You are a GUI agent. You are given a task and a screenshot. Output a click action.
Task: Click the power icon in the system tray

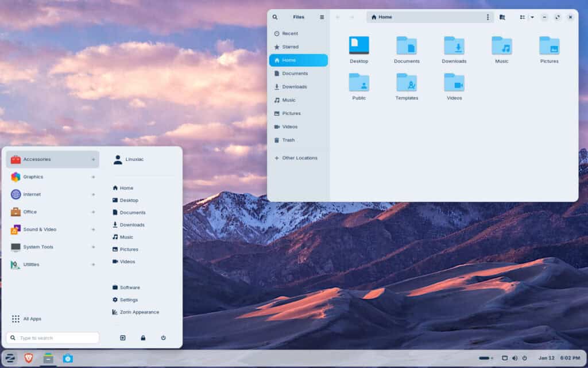524,358
